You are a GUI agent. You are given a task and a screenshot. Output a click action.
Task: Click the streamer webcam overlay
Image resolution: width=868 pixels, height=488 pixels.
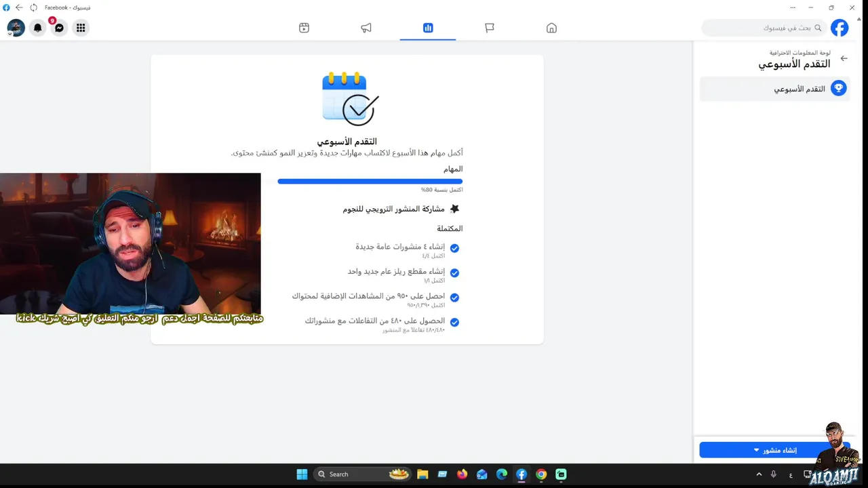click(x=130, y=244)
